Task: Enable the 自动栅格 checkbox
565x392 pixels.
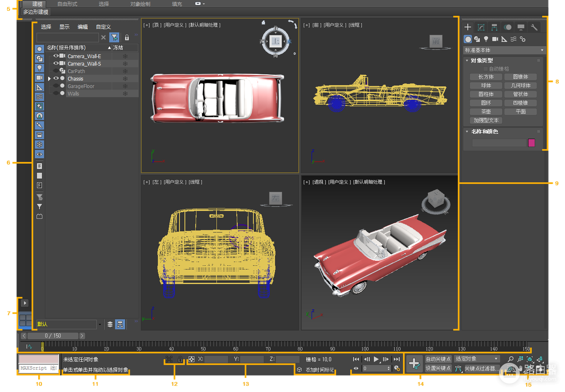Action: [x=485, y=69]
